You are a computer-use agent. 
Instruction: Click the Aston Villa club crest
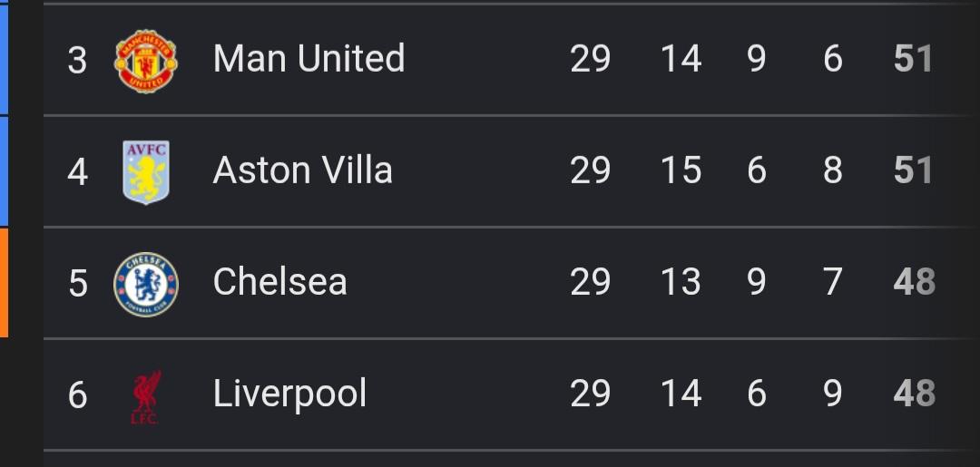point(145,172)
